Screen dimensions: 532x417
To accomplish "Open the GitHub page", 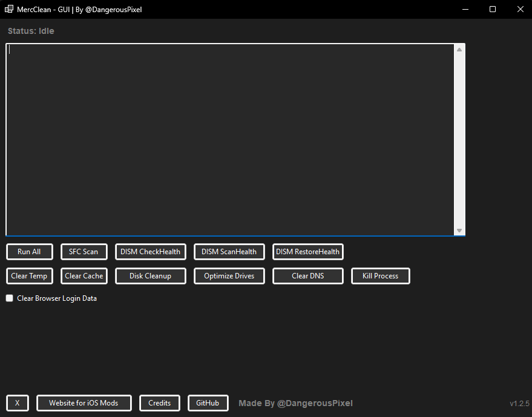I will (x=208, y=402).
